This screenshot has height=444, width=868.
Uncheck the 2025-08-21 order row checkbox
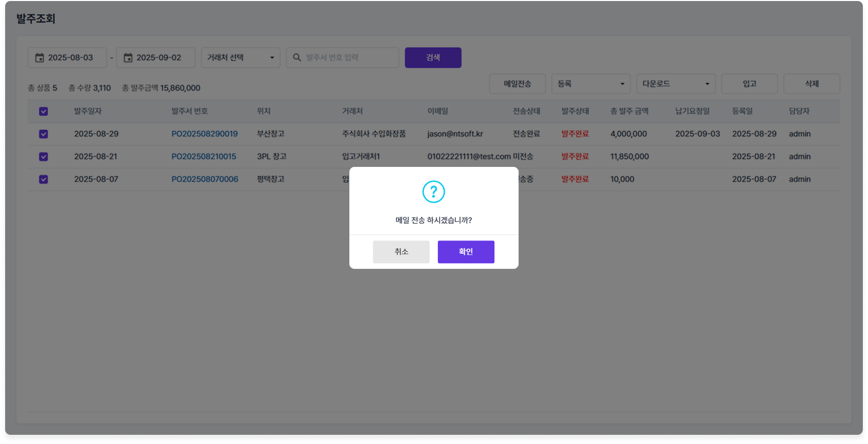point(44,157)
